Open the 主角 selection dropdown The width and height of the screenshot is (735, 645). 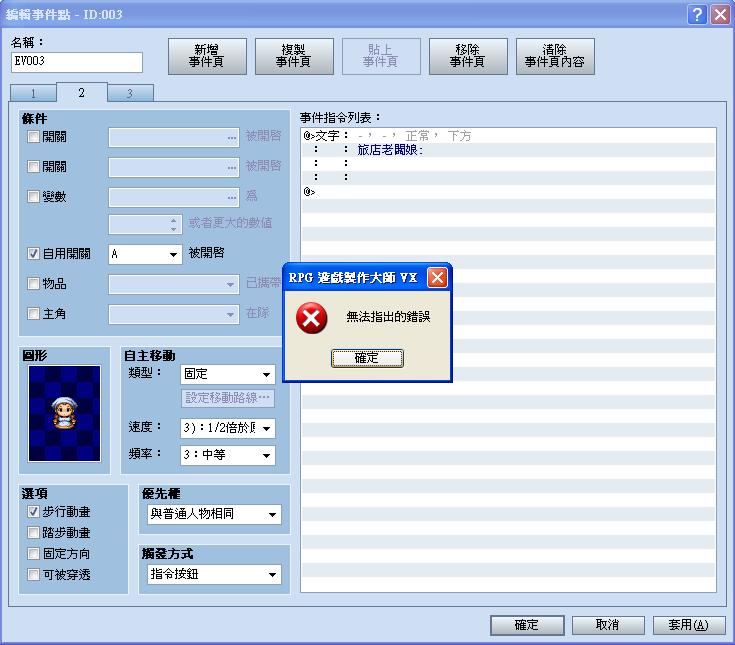coord(174,314)
